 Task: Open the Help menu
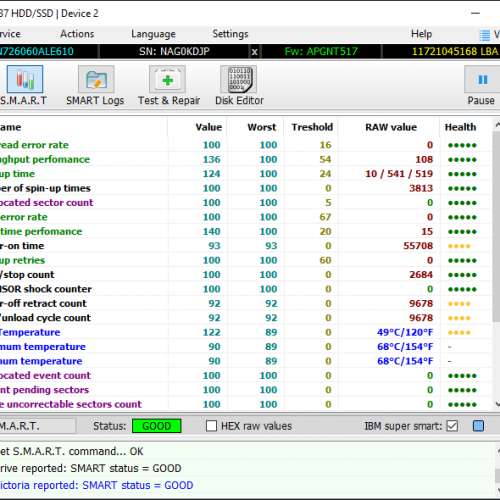coord(421,34)
